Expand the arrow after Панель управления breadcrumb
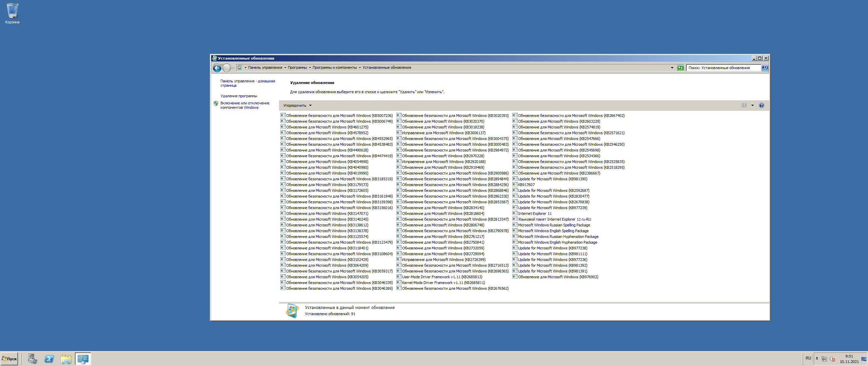Image resolution: width=868 pixels, height=366 pixels. pyautogui.click(x=285, y=68)
